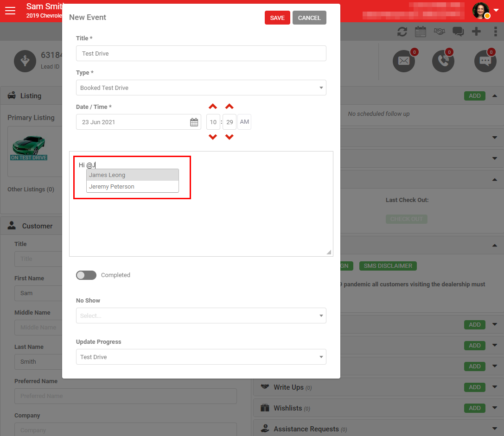Screen dimensions: 504x436
Task: Open the Update Progress dropdown
Action: [x=201, y=357]
